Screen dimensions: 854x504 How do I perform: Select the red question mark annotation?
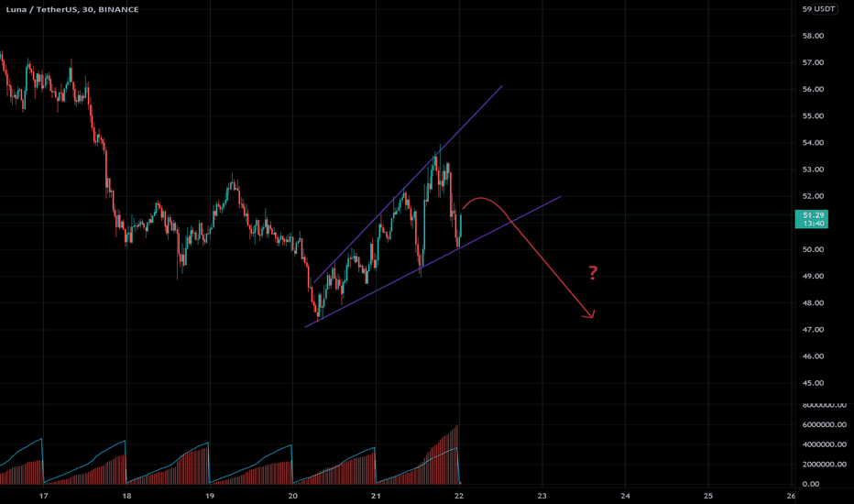click(593, 272)
